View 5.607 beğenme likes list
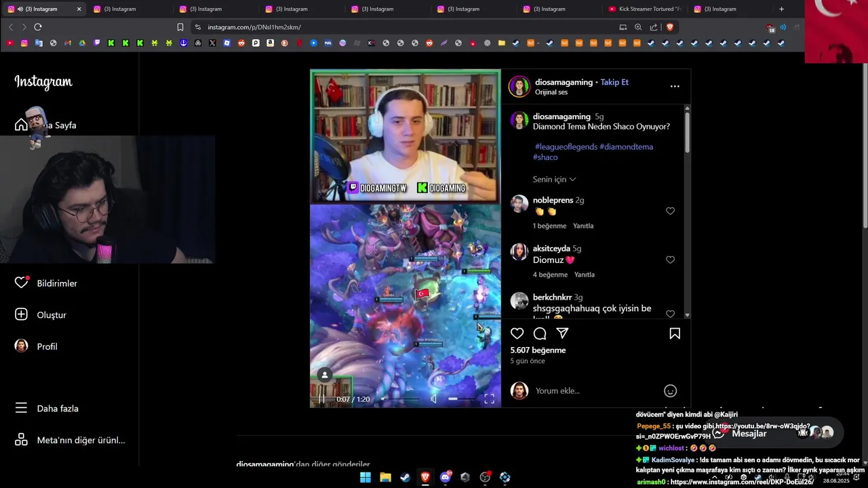Screen dimensions: 868x488 coord(538,350)
